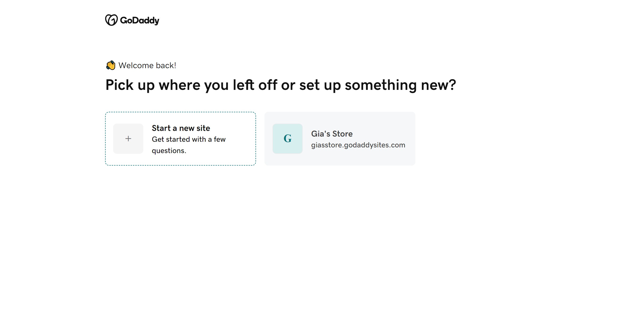Image resolution: width=644 pixels, height=325 pixels.
Task: Open the "Gia's Store" site title
Action: tap(332, 134)
